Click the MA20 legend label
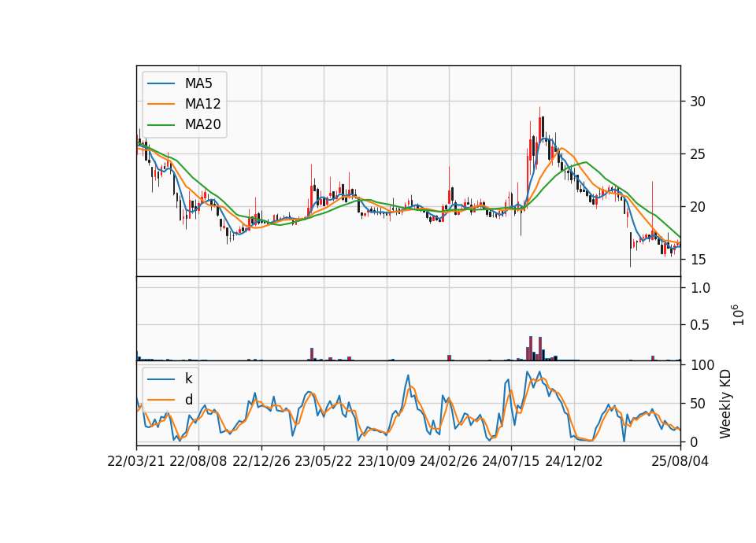Image resolution: width=756 pixels, height=543 pixels. point(202,124)
